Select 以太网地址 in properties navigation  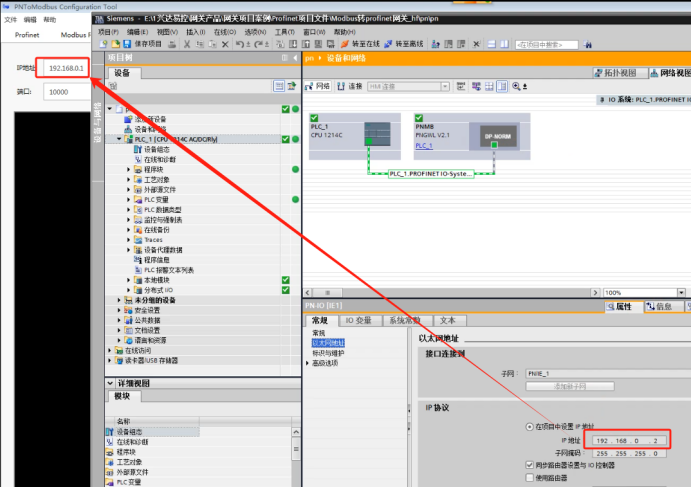(x=328, y=343)
